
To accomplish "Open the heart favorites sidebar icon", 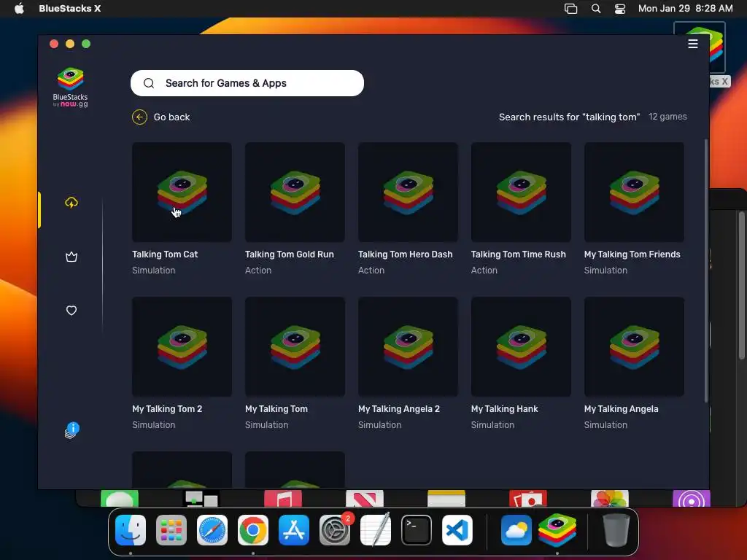I will click(71, 311).
